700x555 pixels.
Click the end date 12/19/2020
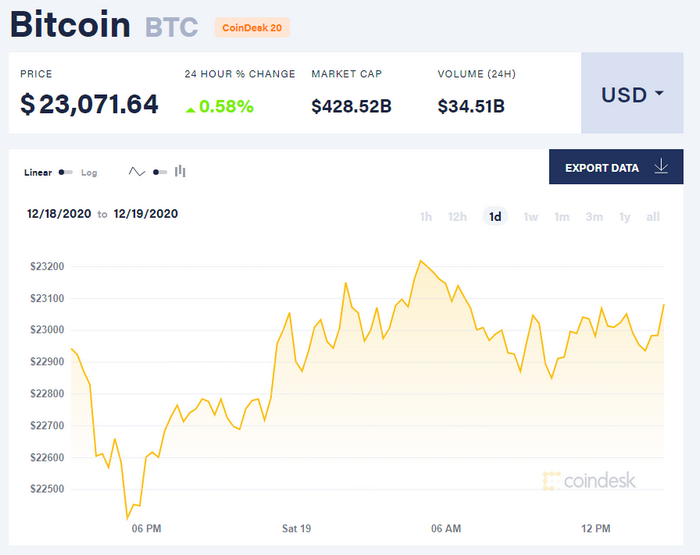[x=146, y=214]
